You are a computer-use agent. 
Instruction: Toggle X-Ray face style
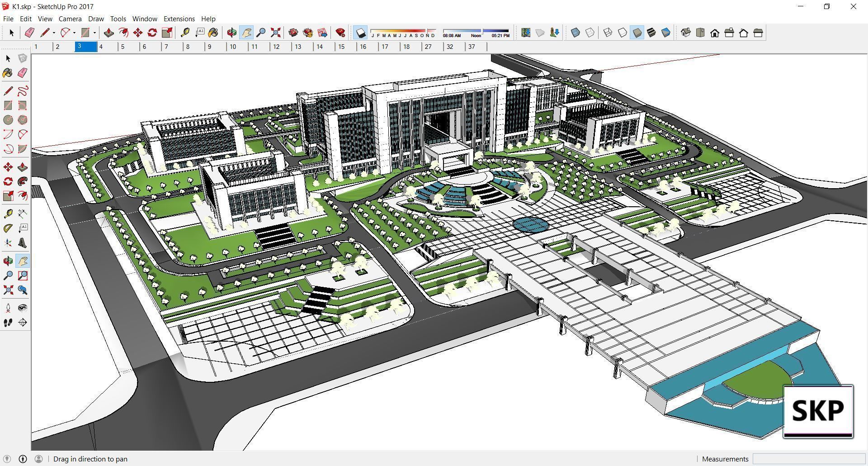[x=576, y=33]
